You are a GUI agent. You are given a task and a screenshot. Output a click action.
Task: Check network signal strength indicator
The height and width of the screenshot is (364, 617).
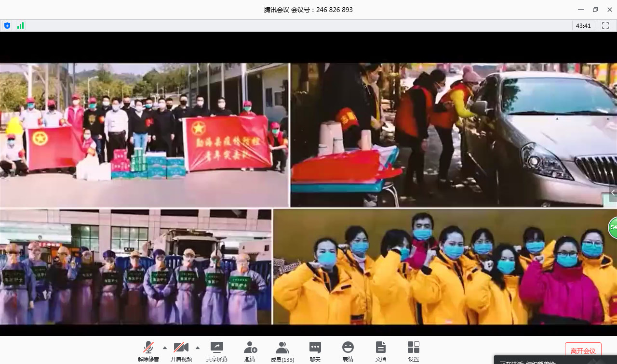click(20, 26)
